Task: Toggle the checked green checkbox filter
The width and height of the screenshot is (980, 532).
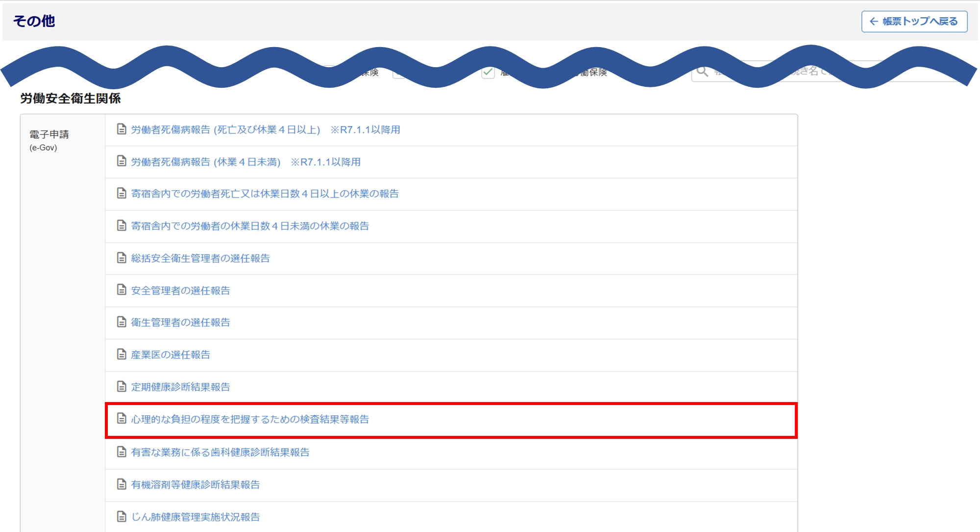Action: tap(488, 73)
